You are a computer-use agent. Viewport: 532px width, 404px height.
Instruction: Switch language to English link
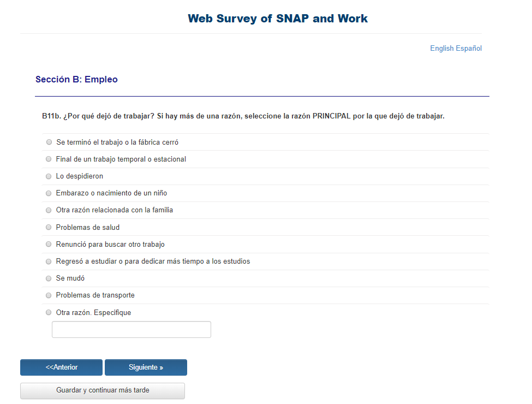442,48
